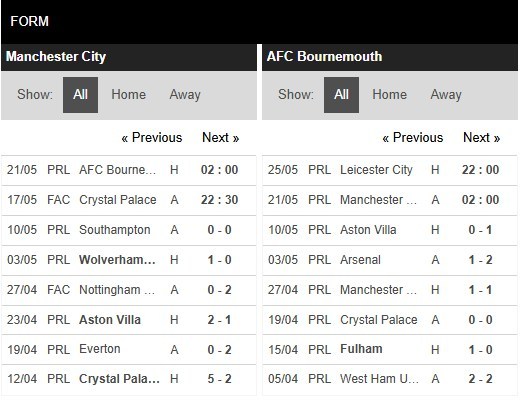Open Crystal Palace FAC match on 17/05

click(x=129, y=200)
